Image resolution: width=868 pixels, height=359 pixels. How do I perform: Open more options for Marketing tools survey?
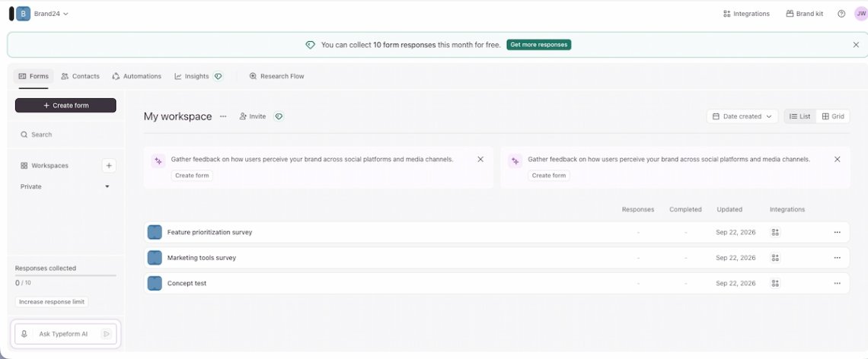pos(837,258)
